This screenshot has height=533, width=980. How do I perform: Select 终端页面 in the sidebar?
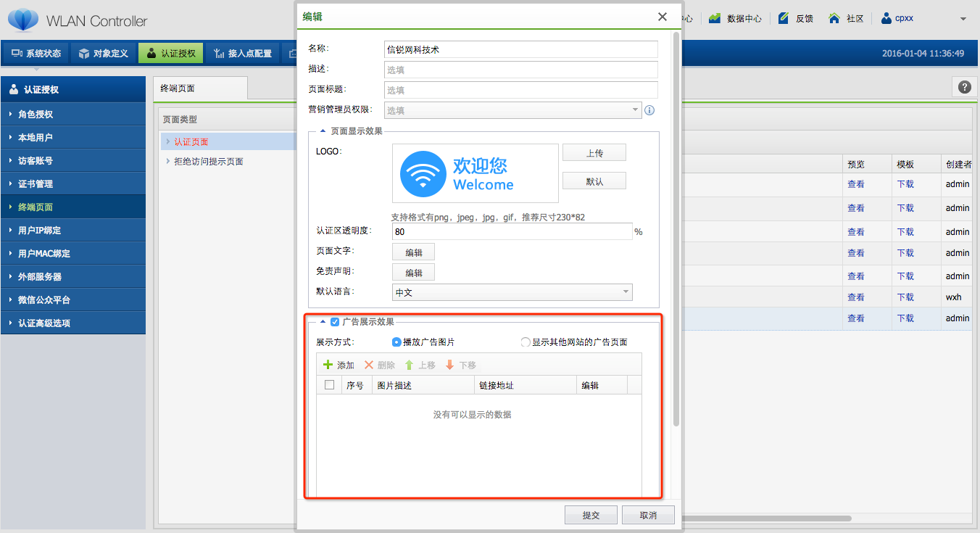[x=72, y=207]
